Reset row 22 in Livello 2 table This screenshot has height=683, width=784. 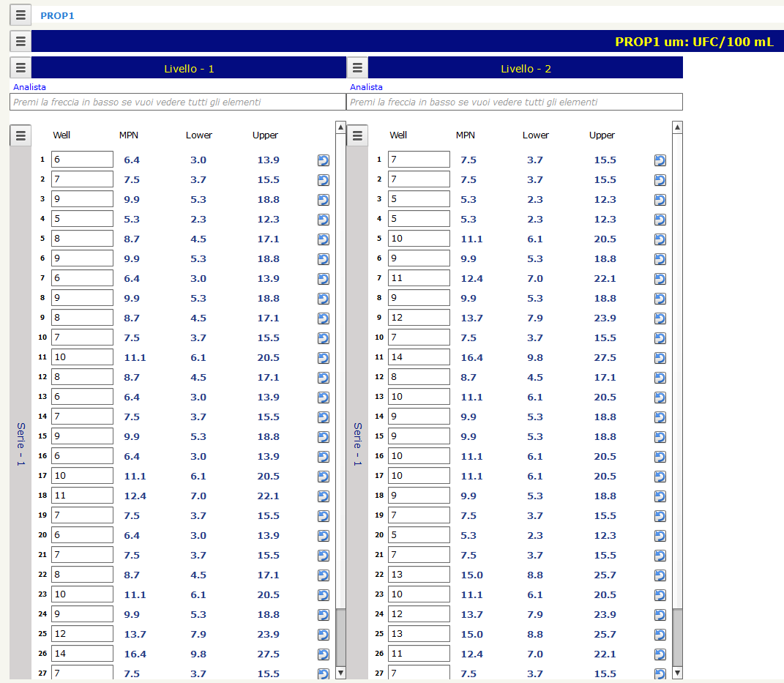pyautogui.click(x=660, y=575)
